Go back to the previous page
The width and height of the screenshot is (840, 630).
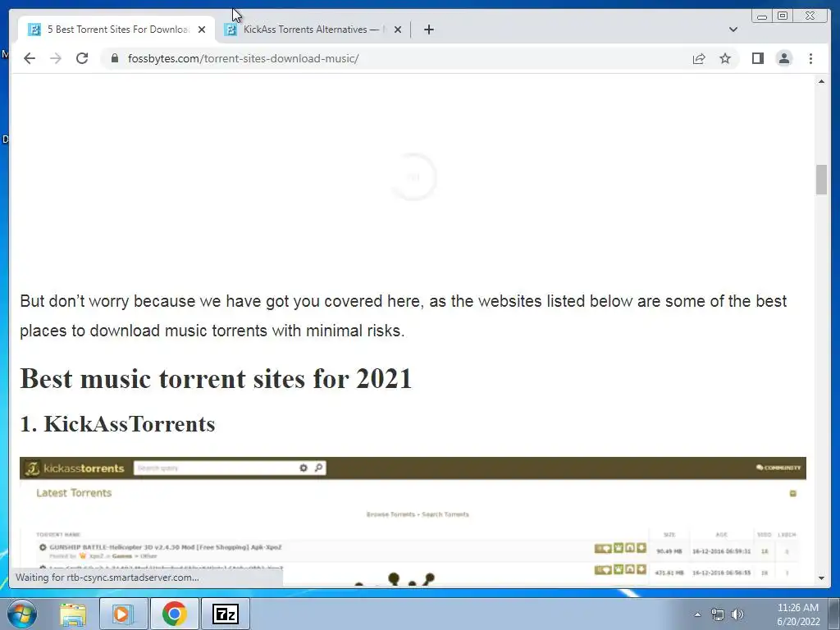tap(30, 58)
